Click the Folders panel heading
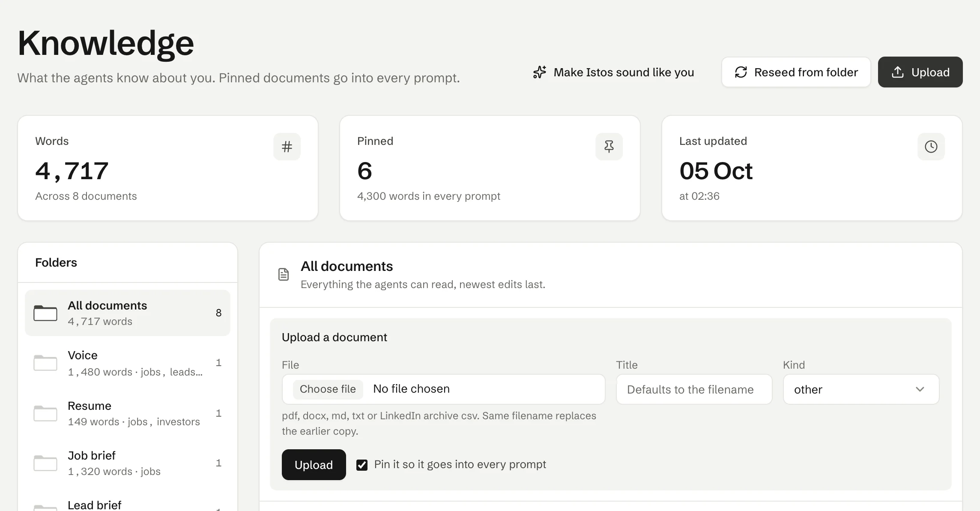 pos(56,262)
